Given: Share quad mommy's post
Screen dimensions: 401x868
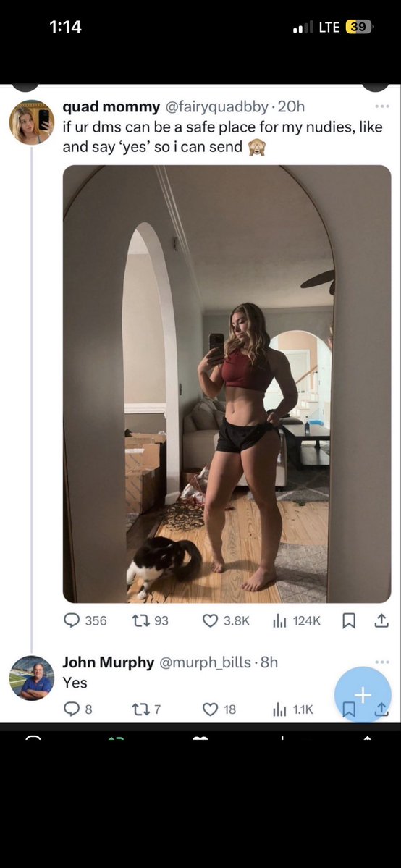Looking at the screenshot, I should 381,621.
